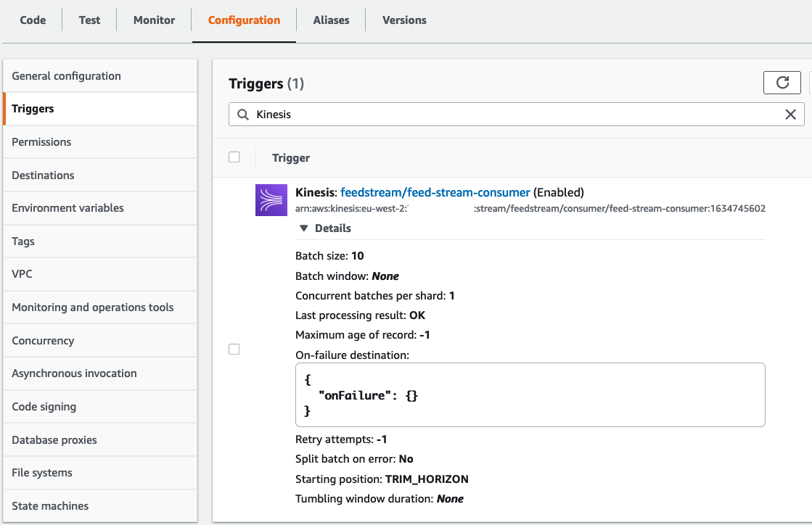Click Concurrent batches per shard: 1

tap(375, 296)
